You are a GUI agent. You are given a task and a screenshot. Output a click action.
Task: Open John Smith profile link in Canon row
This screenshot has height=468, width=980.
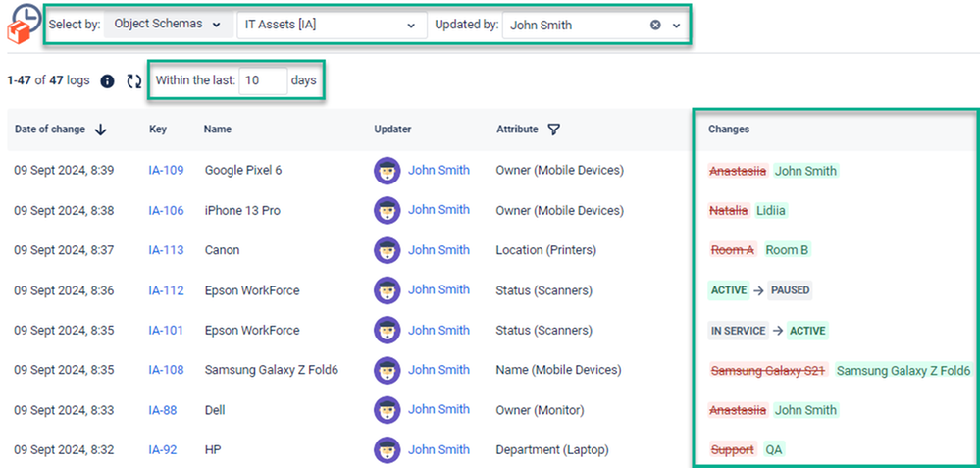(438, 250)
